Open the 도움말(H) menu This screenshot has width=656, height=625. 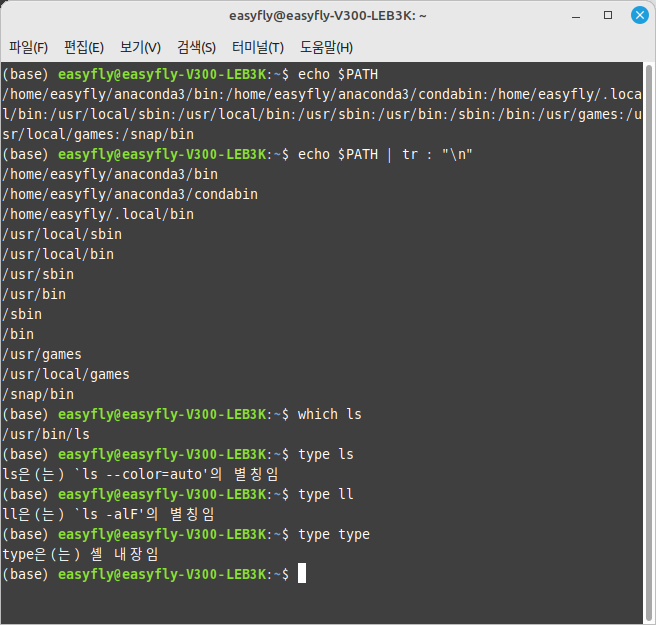pyautogui.click(x=326, y=47)
